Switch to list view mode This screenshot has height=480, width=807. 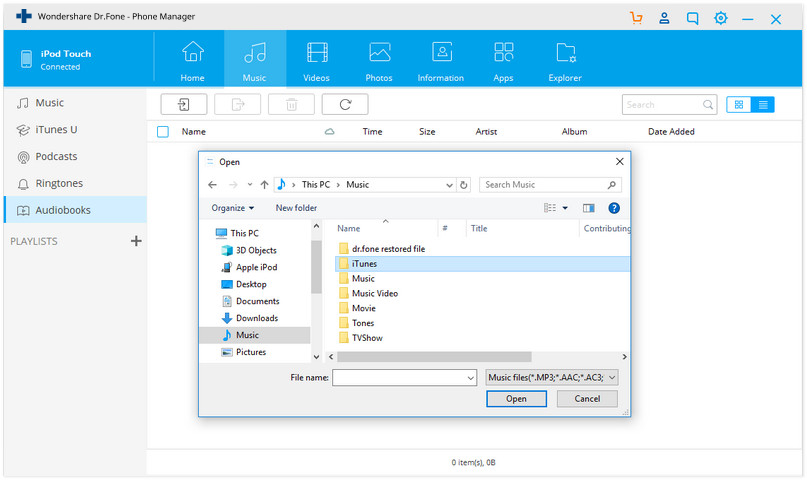763,104
